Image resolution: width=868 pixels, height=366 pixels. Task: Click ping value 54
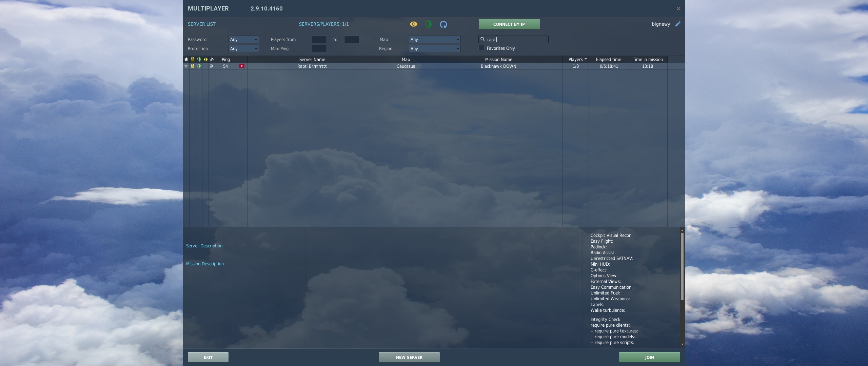click(x=225, y=66)
